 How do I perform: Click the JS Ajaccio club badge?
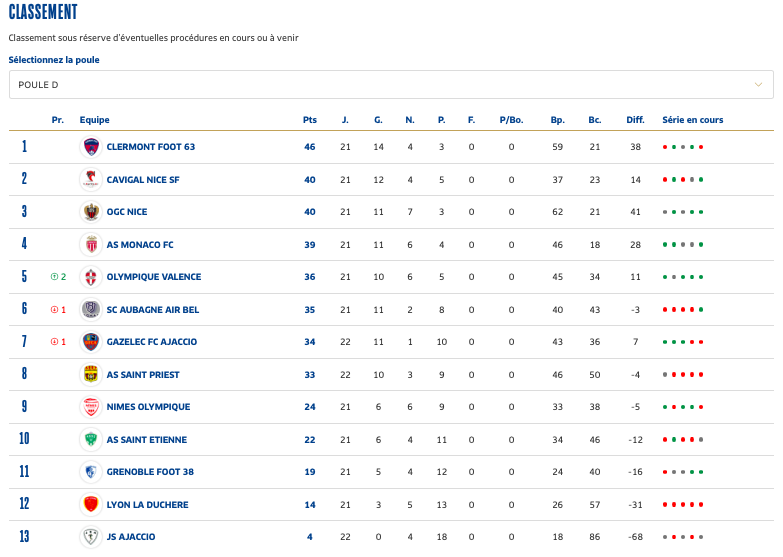91,537
